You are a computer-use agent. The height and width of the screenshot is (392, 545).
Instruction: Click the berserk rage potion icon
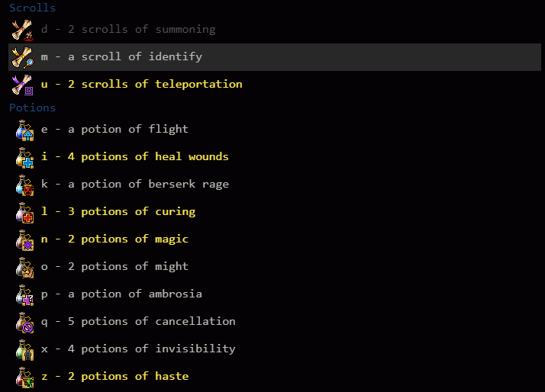pyautogui.click(x=24, y=185)
